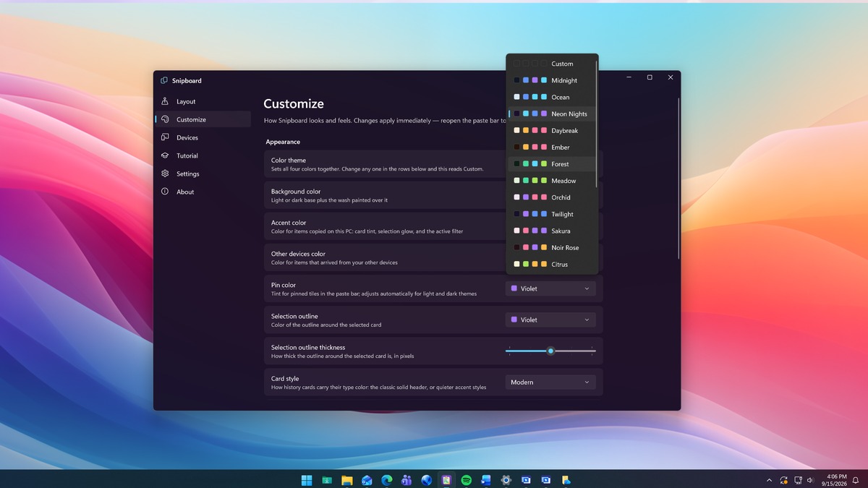Click the volume icon in the system tray
868x488 pixels.
tap(810, 480)
